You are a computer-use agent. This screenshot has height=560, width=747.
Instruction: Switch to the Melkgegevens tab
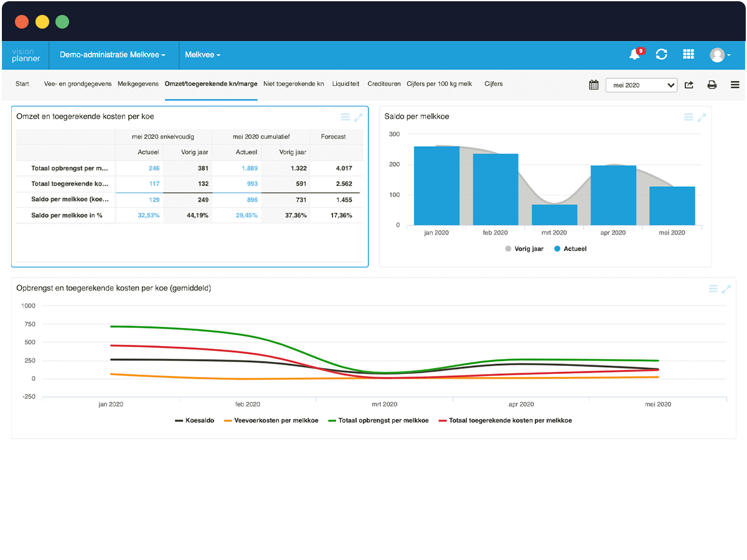point(138,84)
